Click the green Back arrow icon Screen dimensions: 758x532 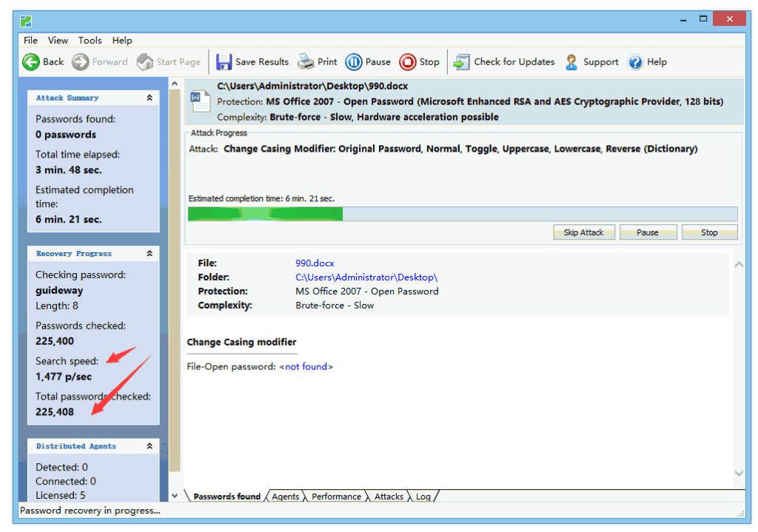(31, 62)
